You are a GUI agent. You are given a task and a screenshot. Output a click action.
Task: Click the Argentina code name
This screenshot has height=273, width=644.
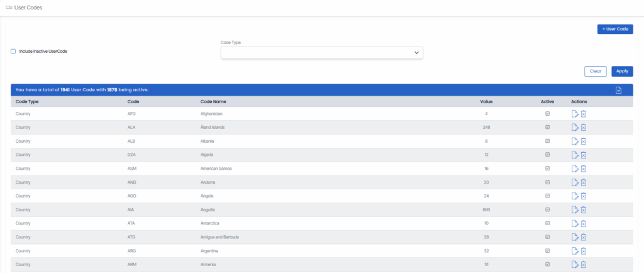tap(209, 251)
